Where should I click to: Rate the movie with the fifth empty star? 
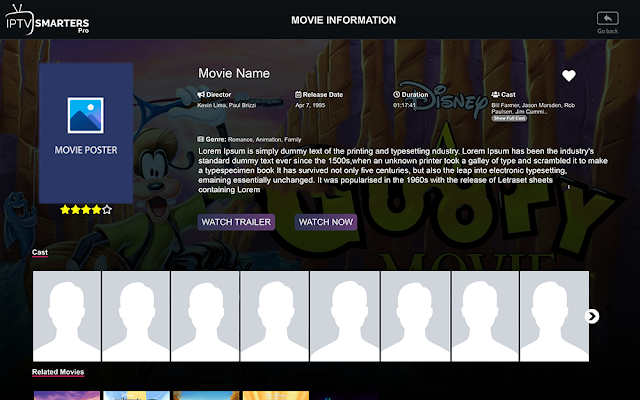pyautogui.click(x=107, y=210)
